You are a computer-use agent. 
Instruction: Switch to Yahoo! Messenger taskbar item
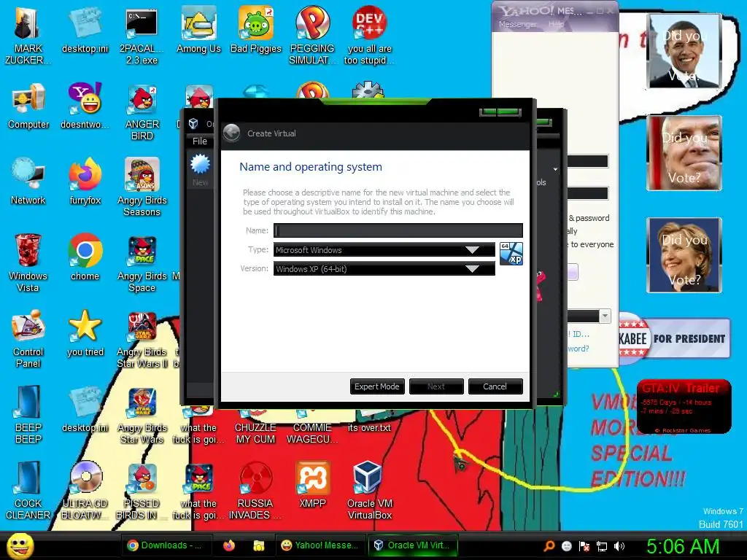tap(320, 545)
